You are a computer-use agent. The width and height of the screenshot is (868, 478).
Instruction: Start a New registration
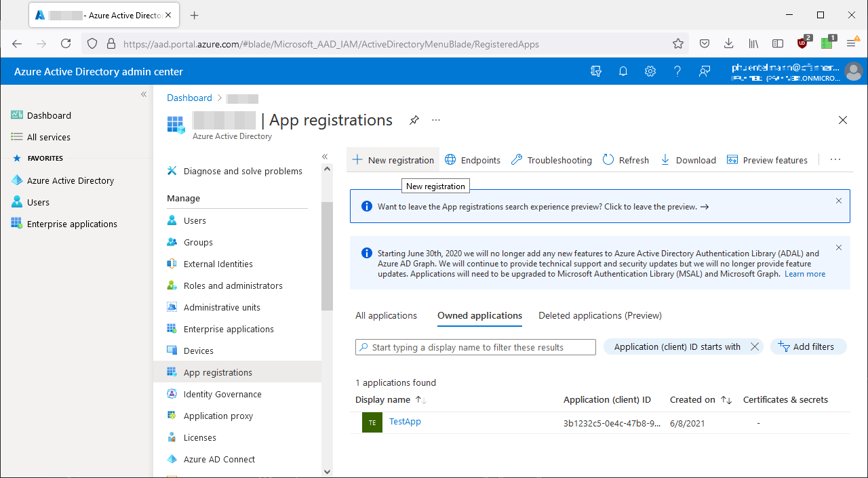393,159
